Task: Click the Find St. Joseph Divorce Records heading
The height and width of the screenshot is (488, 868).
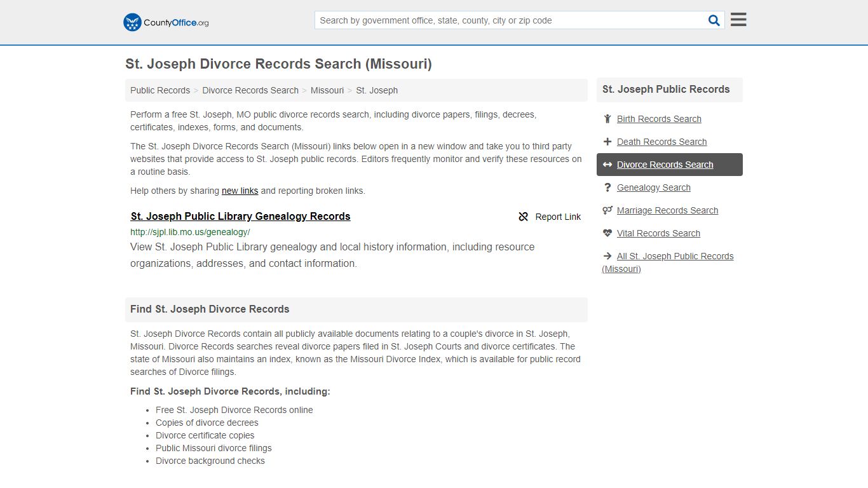Action: click(210, 309)
